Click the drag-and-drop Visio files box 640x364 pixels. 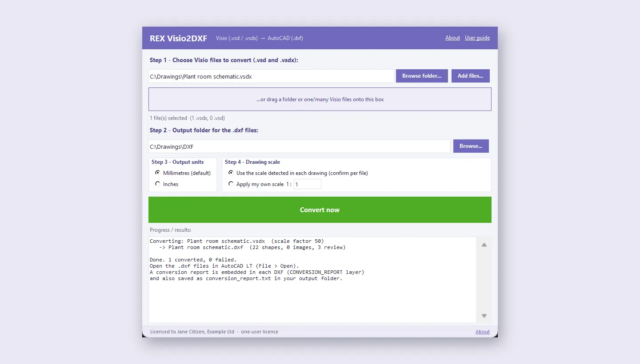320,99
